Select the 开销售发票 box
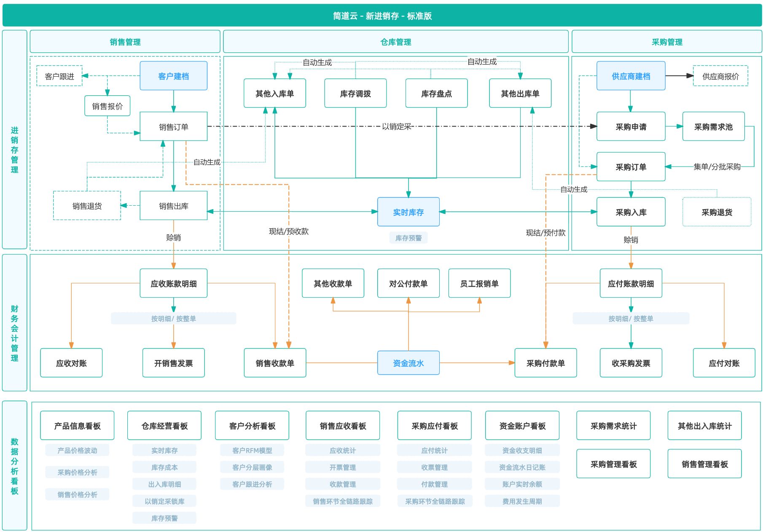 [x=173, y=363]
